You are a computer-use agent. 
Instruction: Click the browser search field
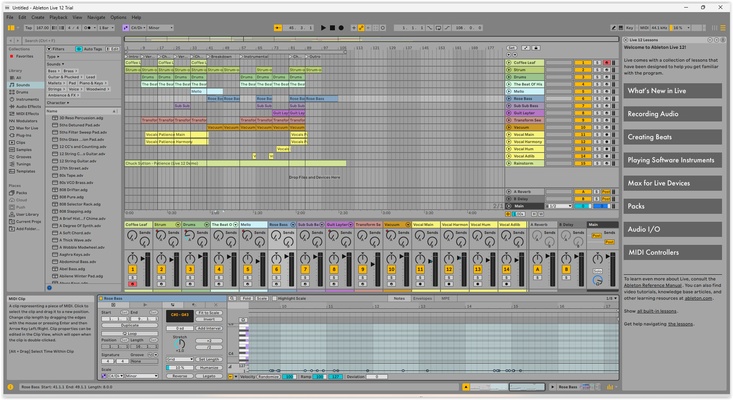point(70,41)
